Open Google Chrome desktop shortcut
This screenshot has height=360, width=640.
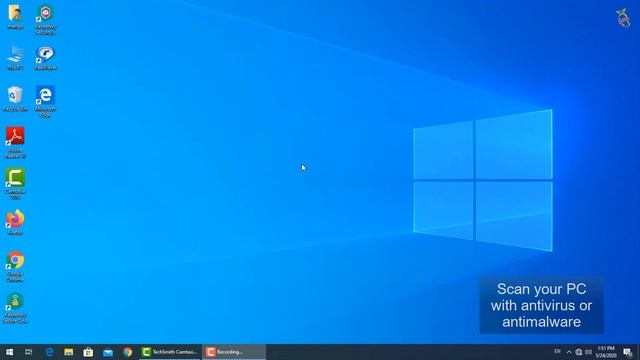[x=15, y=266]
